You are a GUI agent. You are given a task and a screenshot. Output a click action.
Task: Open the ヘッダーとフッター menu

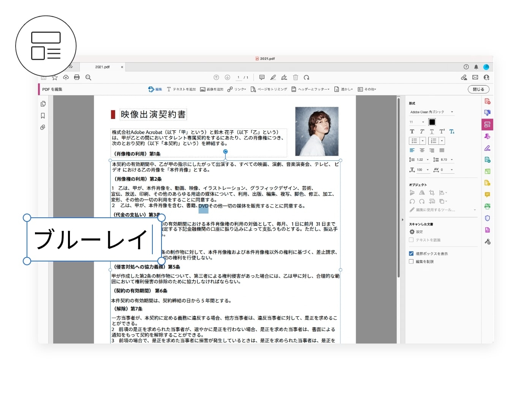coord(310,89)
